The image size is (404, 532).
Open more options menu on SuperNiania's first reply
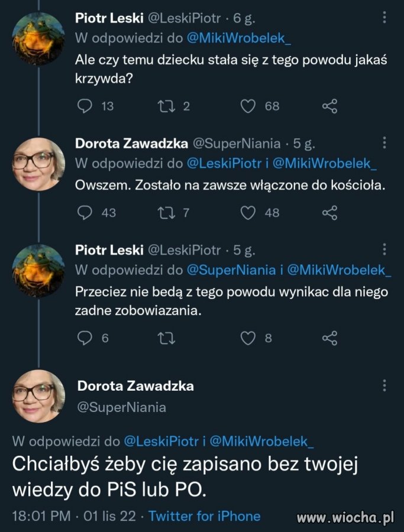385,142
